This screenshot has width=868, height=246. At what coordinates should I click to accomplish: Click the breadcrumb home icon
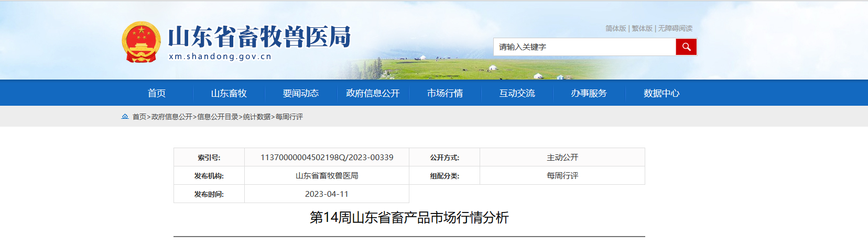coord(125,117)
